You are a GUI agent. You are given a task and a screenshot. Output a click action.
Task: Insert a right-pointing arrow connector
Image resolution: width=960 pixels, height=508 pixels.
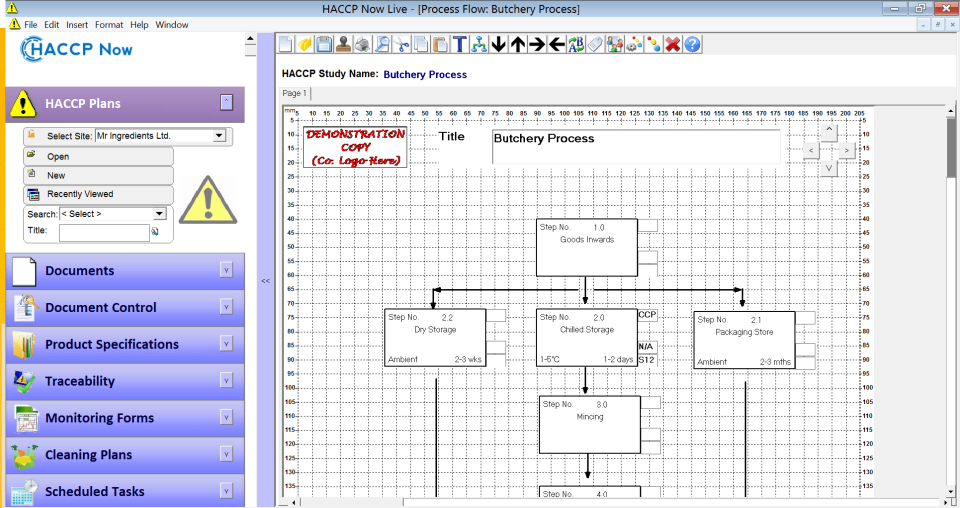coord(537,44)
